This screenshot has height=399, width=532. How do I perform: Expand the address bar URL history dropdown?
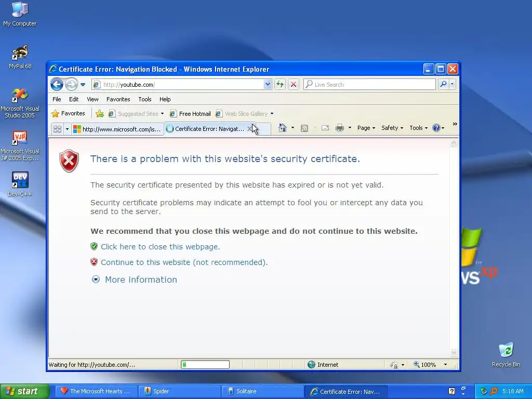[268, 85]
